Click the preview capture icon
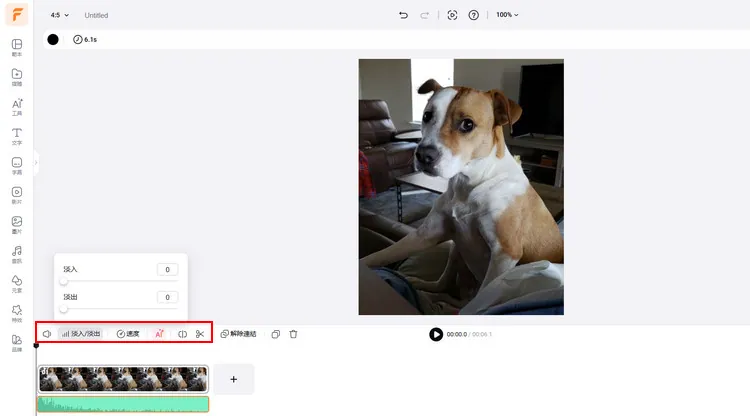The image size is (750, 416). coord(452,15)
